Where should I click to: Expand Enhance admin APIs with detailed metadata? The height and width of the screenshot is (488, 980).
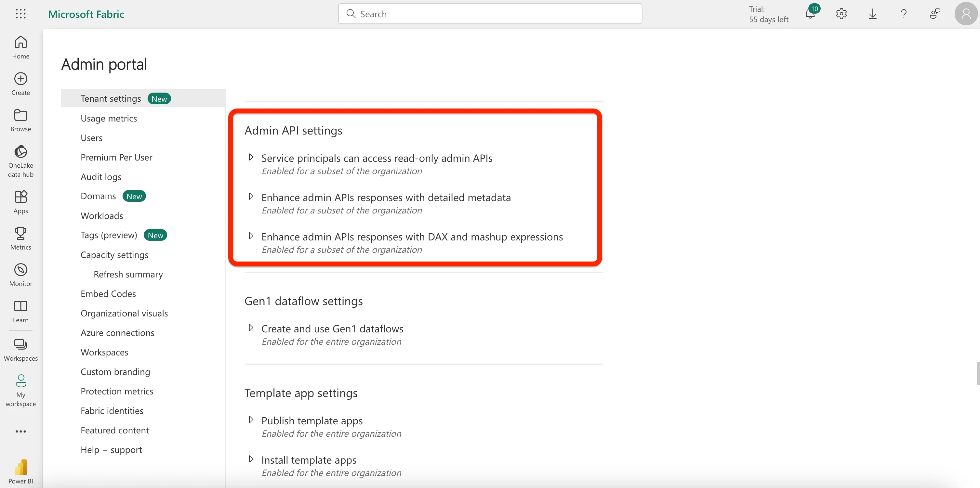point(251,197)
